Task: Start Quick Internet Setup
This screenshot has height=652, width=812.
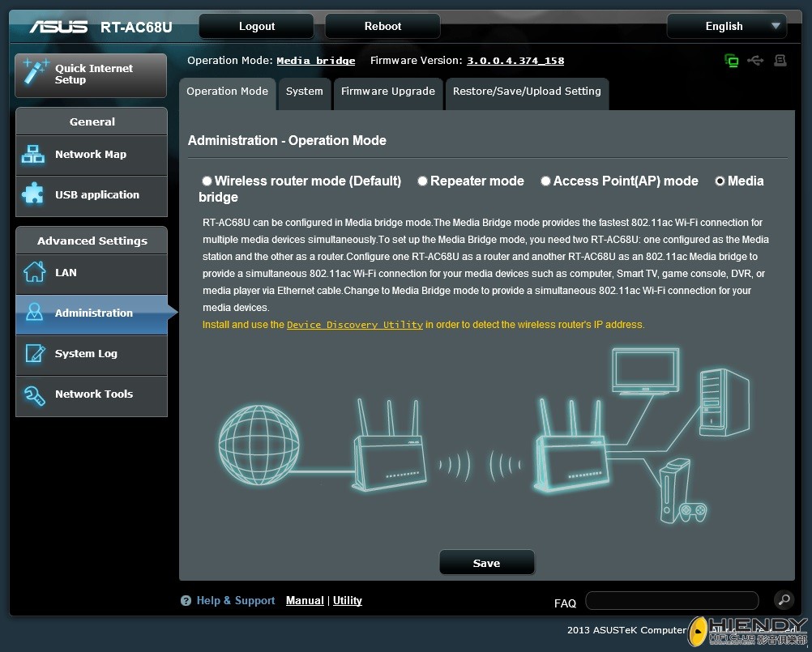Action: pos(91,75)
